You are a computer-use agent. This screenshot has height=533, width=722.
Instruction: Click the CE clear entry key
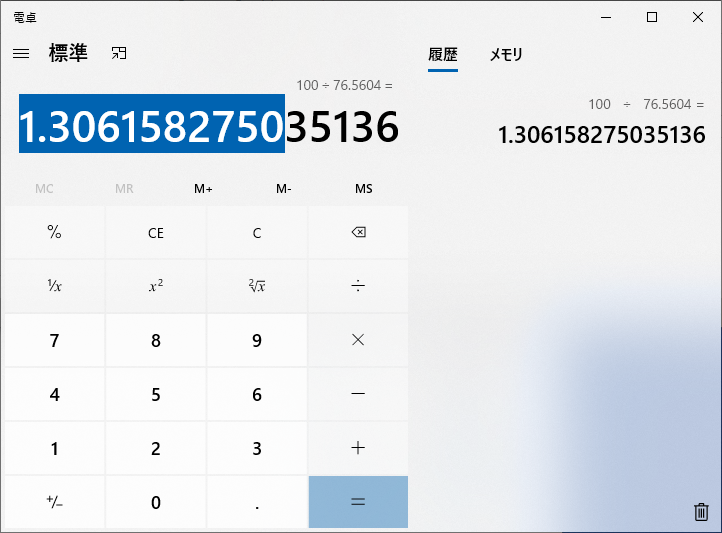click(156, 232)
